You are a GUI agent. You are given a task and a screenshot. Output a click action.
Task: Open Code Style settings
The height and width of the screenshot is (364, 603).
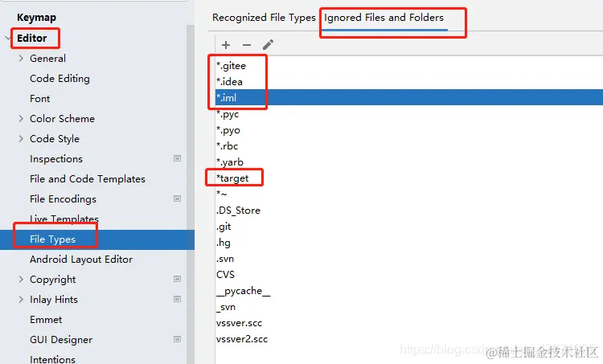(55, 138)
